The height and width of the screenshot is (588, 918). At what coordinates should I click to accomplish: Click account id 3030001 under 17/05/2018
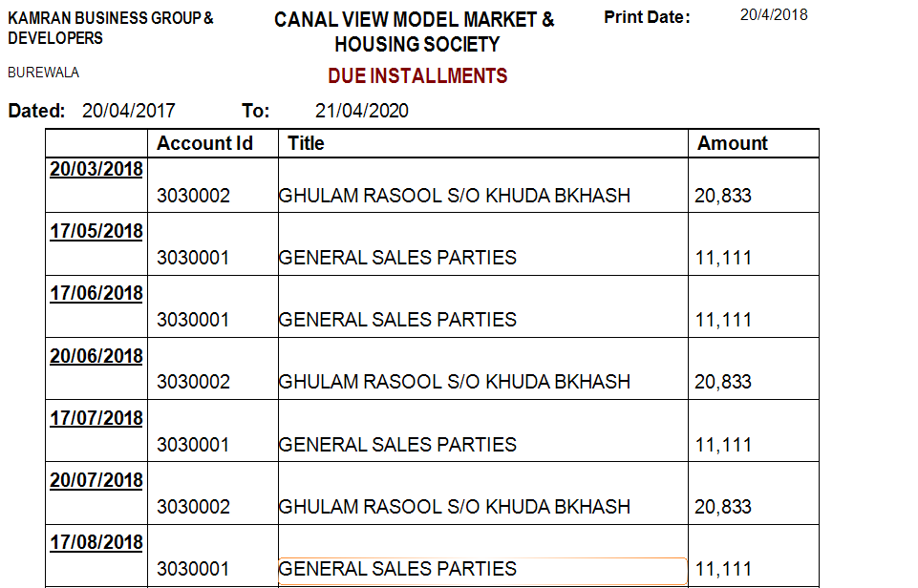point(193,258)
